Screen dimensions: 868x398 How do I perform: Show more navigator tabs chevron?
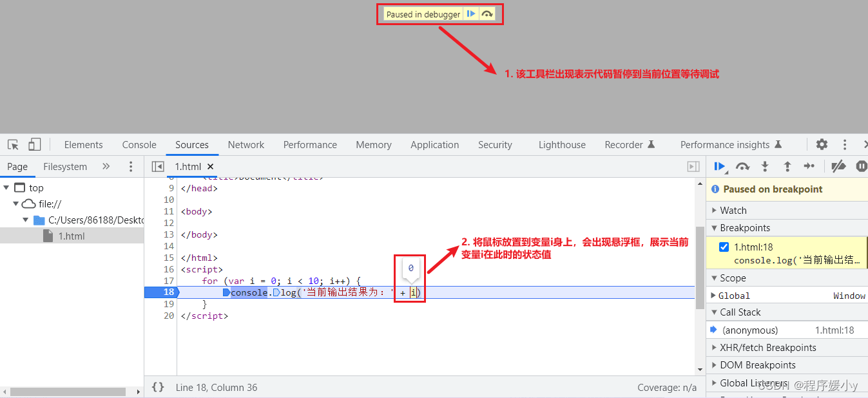pyautogui.click(x=106, y=166)
